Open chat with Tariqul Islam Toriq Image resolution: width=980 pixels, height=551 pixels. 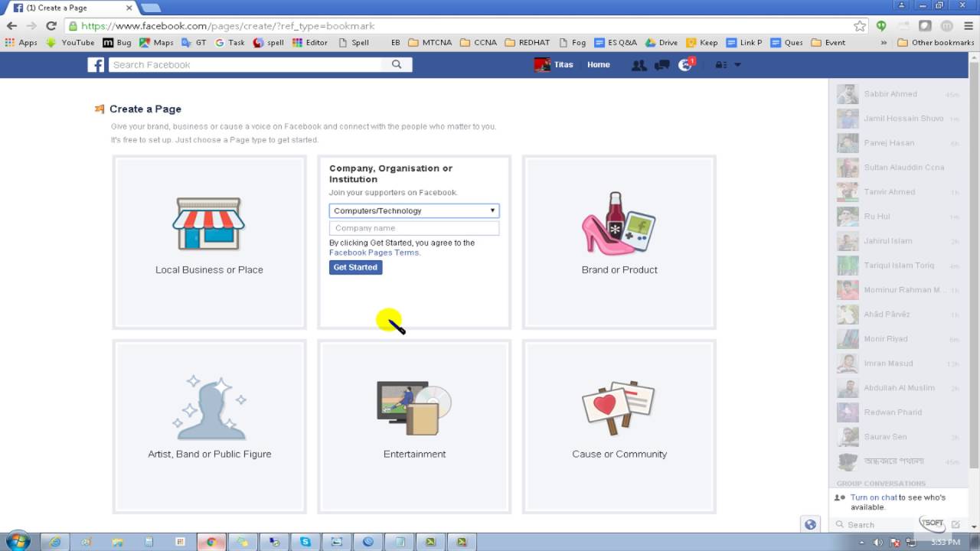point(898,266)
